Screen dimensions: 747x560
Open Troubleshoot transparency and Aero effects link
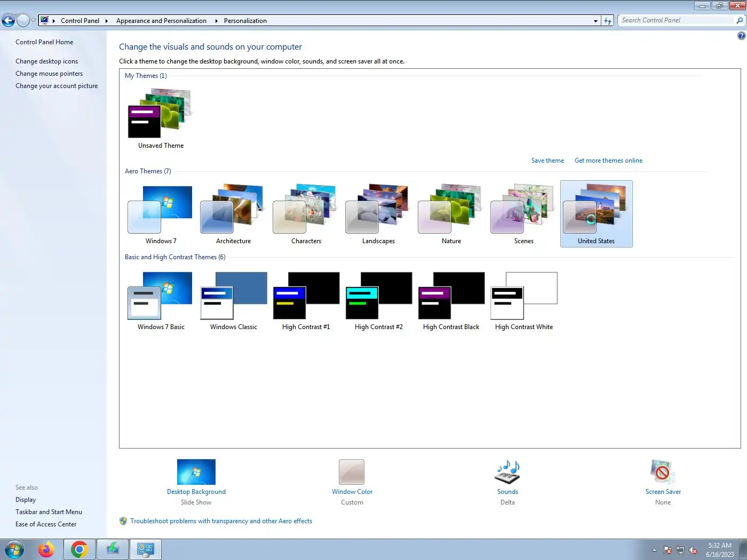[221, 521]
